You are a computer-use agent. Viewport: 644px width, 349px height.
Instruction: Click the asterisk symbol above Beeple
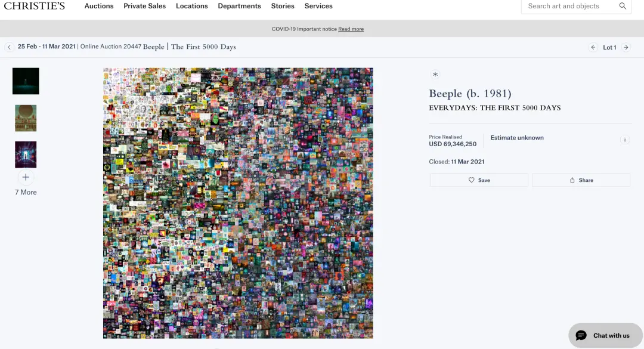435,75
